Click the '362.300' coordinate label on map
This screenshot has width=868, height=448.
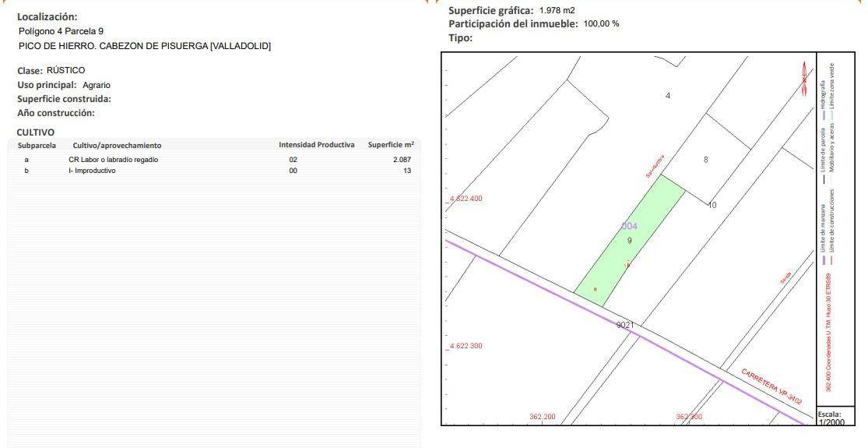[x=689, y=417]
